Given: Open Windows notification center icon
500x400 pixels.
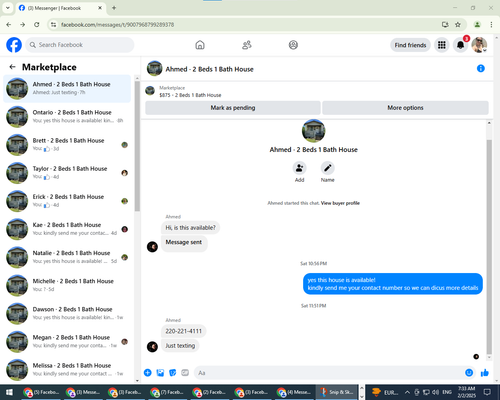Looking at the screenshot, I should point(487,392).
